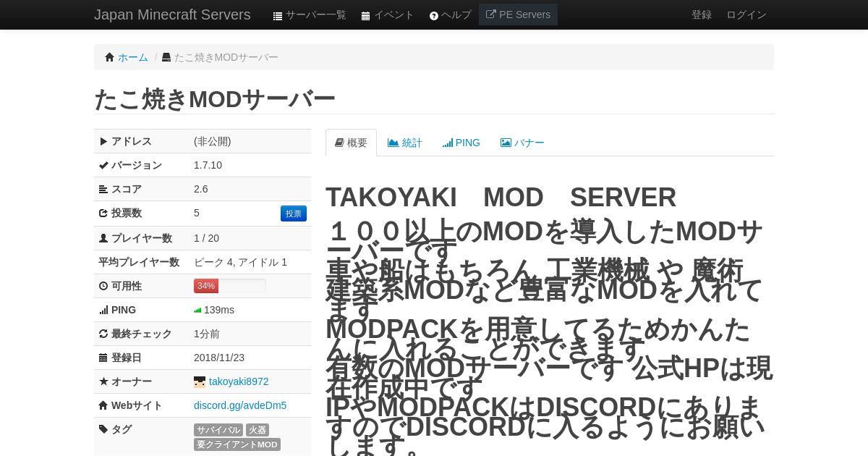This screenshot has width=868, height=456.
Task: Switch to the 統計 tab
Action: pyautogui.click(x=405, y=143)
